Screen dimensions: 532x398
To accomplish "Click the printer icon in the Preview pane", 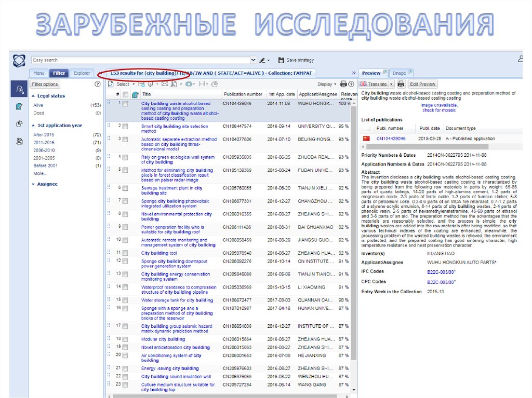I will pyautogui.click(x=401, y=84).
